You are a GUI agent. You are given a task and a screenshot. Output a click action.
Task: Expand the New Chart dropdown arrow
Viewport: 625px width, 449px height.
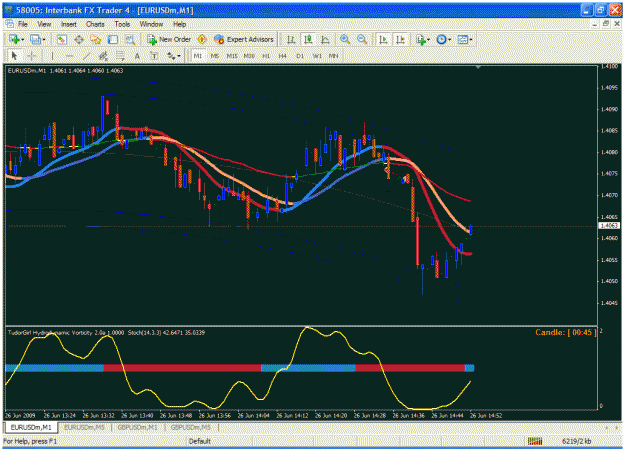(x=23, y=39)
